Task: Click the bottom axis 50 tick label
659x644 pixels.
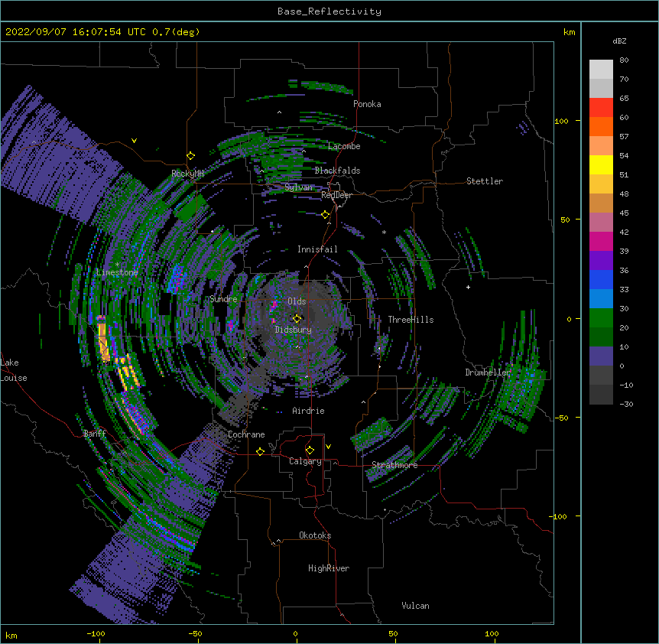Action: pos(393,633)
